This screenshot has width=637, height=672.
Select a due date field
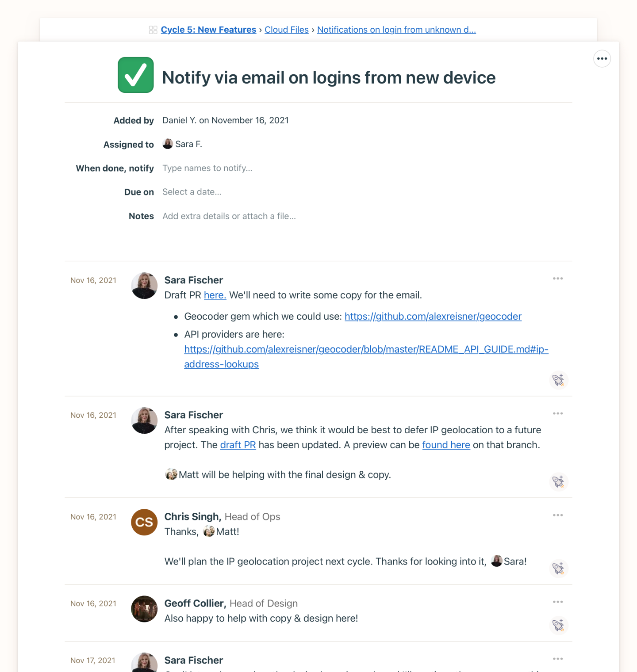tap(192, 192)
